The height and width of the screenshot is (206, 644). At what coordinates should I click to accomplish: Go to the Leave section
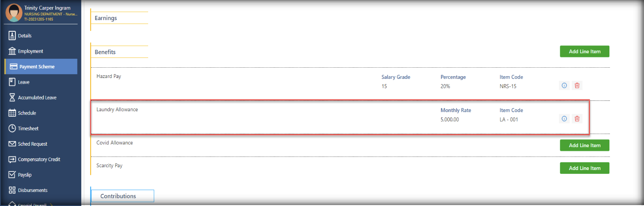[x=23, y=82]
